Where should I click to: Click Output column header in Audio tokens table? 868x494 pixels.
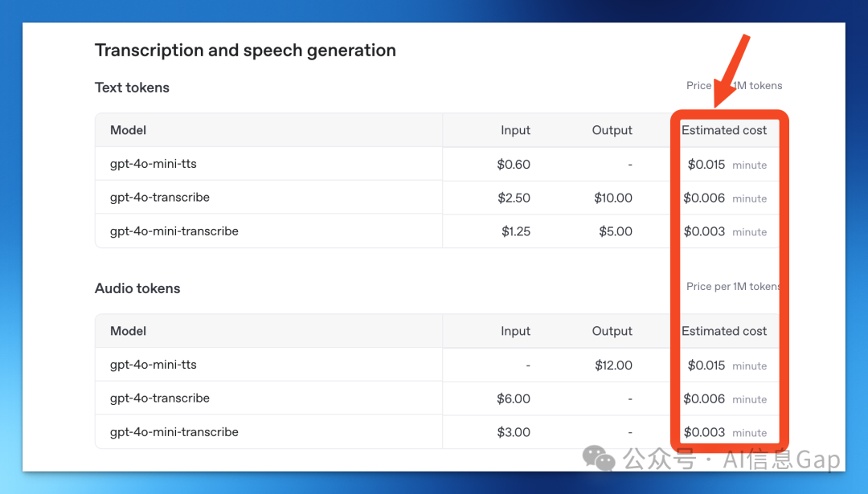pyautogui.click(x=612, y=331)
